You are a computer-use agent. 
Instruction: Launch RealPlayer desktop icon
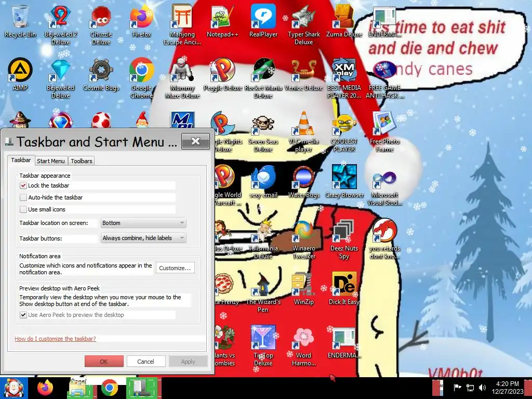tap(263, 21)
